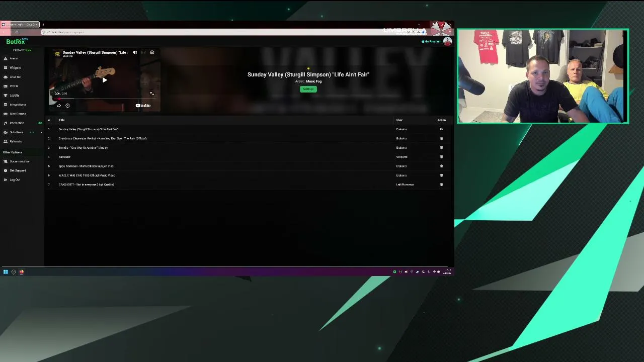The image size is (644, 362).
Task: Click the Title column header
Action: pyautogui.click(x=61, y=120)
